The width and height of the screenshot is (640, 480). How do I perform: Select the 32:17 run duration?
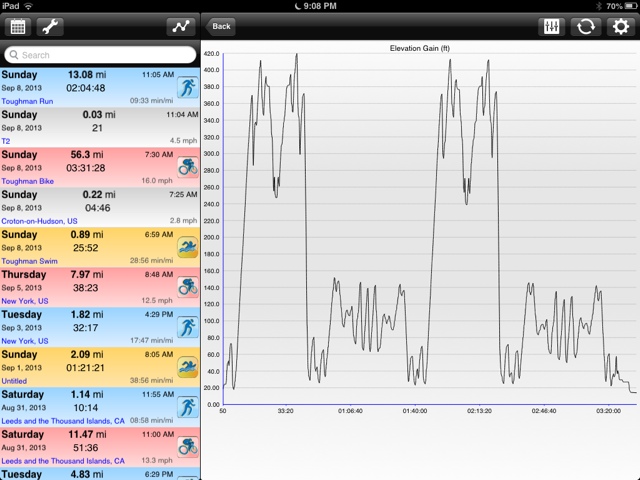[x=85, y=328]
